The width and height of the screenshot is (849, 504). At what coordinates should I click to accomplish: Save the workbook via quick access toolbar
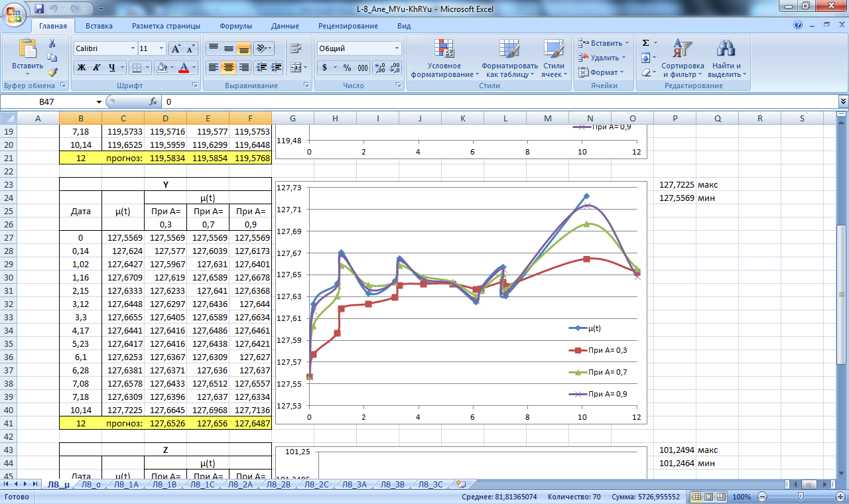pyautogui.click(x=39, y=9)
